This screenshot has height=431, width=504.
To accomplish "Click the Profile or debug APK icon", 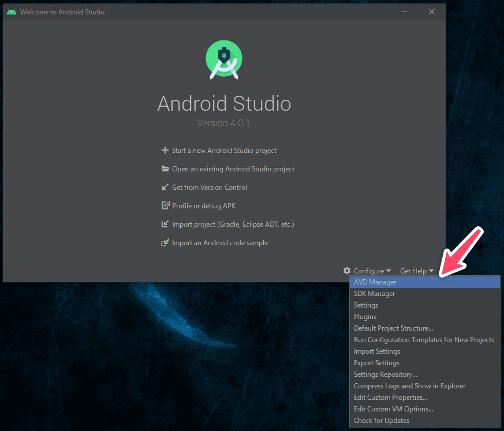I will [165, 205].
